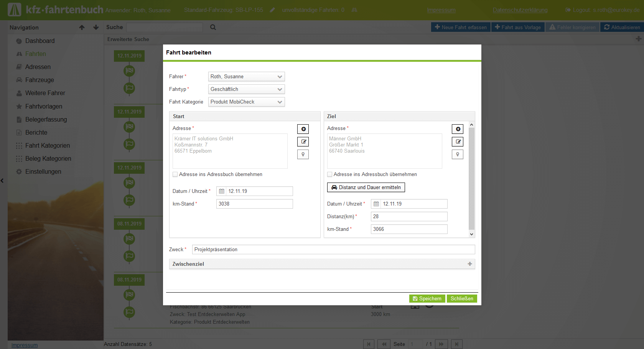
Task: Check Start 'Adresse ins Adressbuch übernehmen'
Action: (175, 174)
